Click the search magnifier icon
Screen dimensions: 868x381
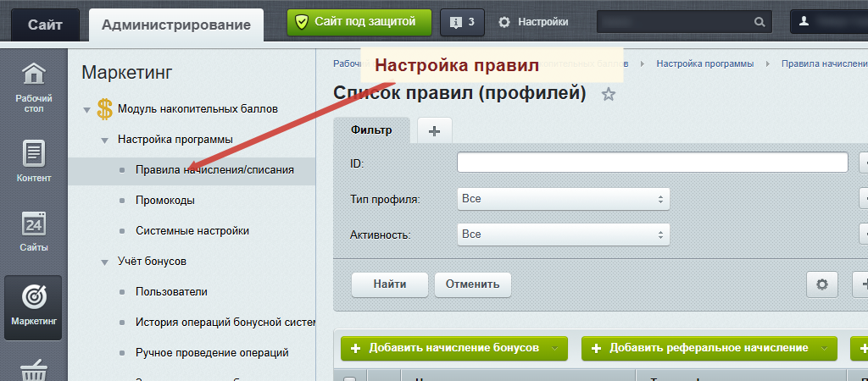pos(759,22)
